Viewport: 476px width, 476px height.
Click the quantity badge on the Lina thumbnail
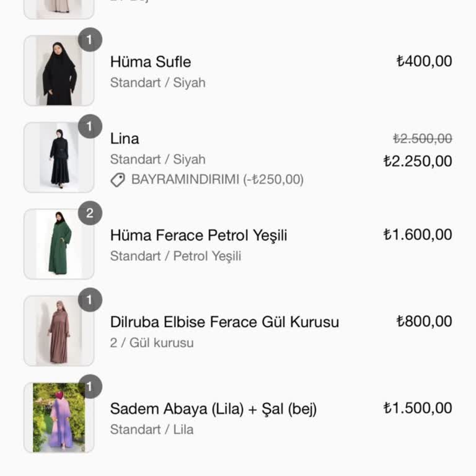coord(90,126)
